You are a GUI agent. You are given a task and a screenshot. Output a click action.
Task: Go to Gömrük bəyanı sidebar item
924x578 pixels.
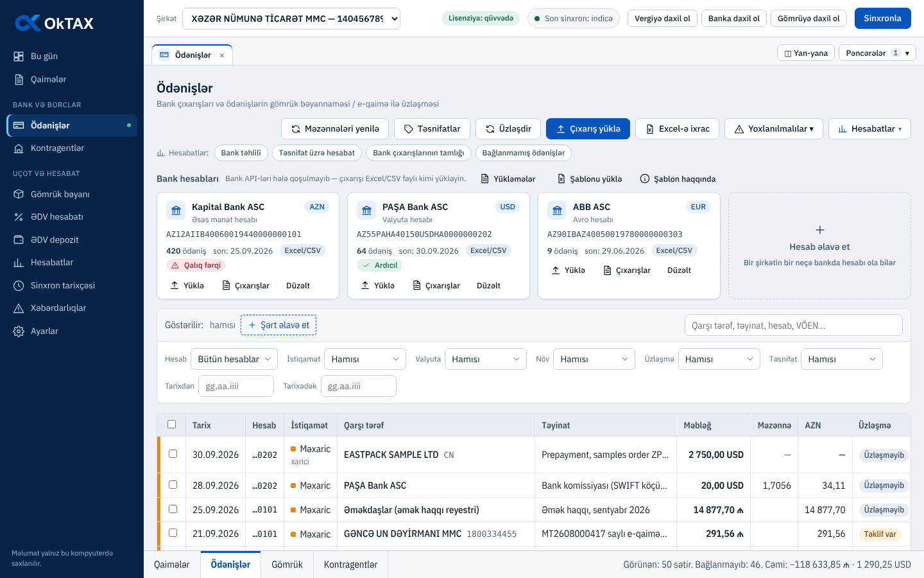tap(72, 194)
